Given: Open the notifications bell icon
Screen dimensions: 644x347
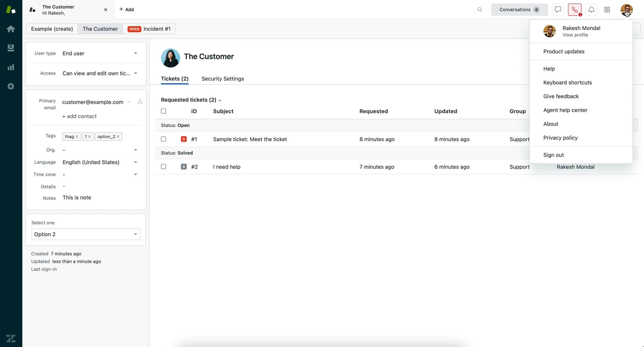Looking at the screenshot, I should click(x=591, y=10).
